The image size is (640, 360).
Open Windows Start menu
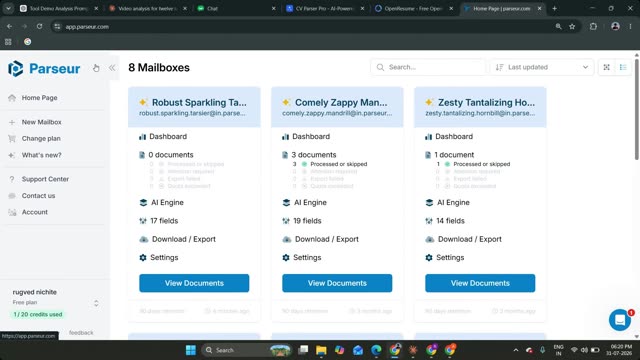pyautogui.click(x=191, y=350)
